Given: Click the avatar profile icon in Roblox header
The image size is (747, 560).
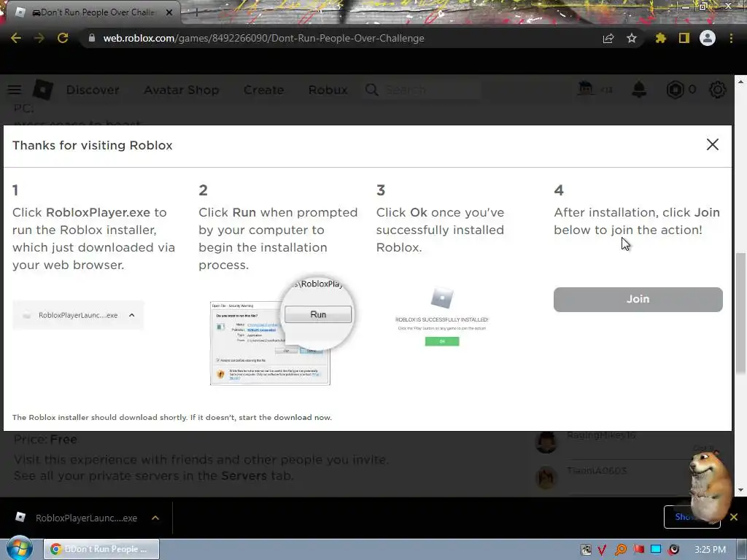Looking at the screenshot, I should point(586,89).
